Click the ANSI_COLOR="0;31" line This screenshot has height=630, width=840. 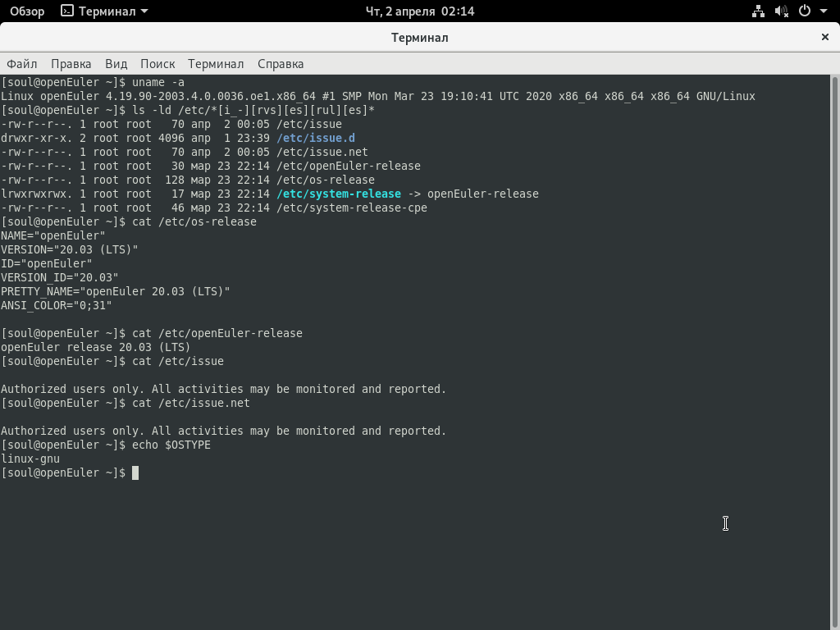[57, 305]
